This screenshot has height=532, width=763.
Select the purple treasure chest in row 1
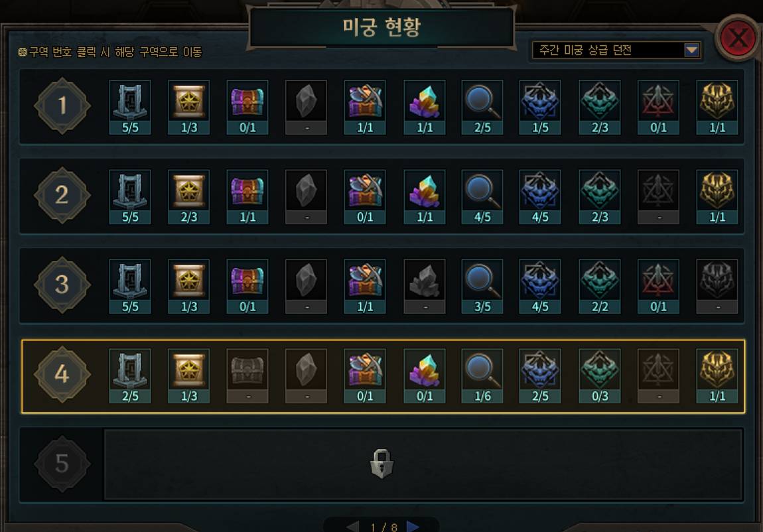click(247, 107)
